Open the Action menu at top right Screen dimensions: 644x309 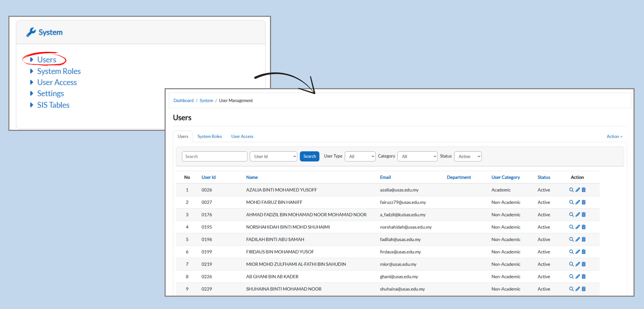point(614,137)
